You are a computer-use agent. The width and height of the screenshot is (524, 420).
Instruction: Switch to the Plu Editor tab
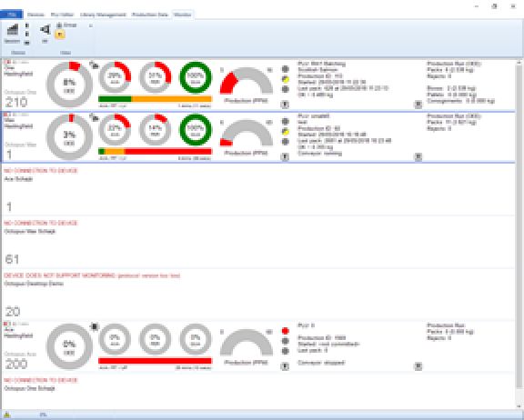62,15
